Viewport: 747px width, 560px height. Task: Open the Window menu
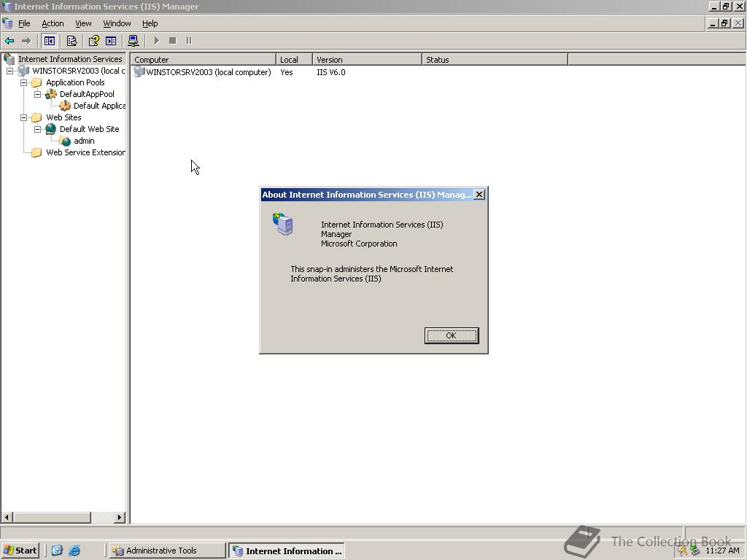coord(117,23)
